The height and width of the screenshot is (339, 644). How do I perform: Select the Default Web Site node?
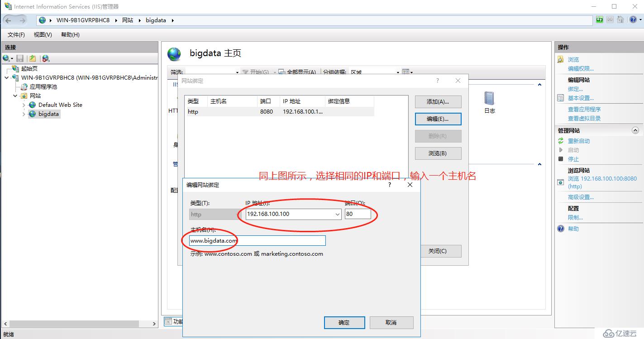coord(60,105)
